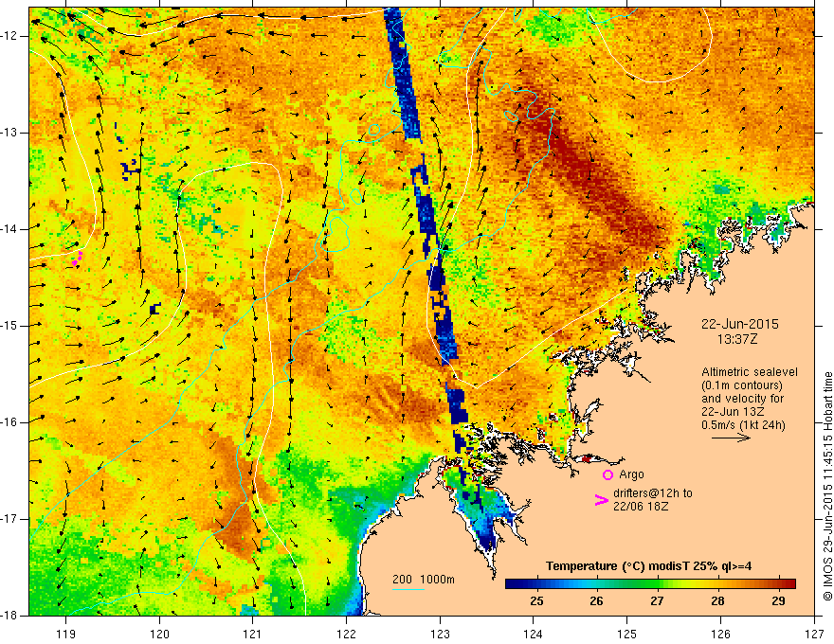Select the '13:37Z' time label

[x=736, y=338]
